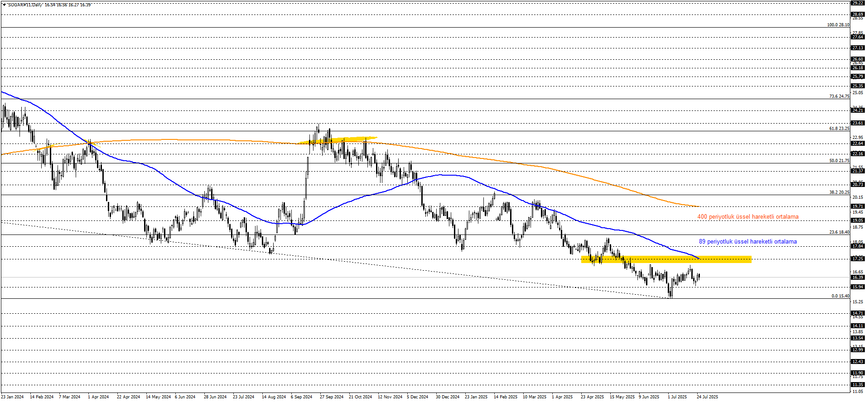Click the 12 Nov 2024 date on time axis
Viewport: 868px width, 402px height.
[390, 397]
